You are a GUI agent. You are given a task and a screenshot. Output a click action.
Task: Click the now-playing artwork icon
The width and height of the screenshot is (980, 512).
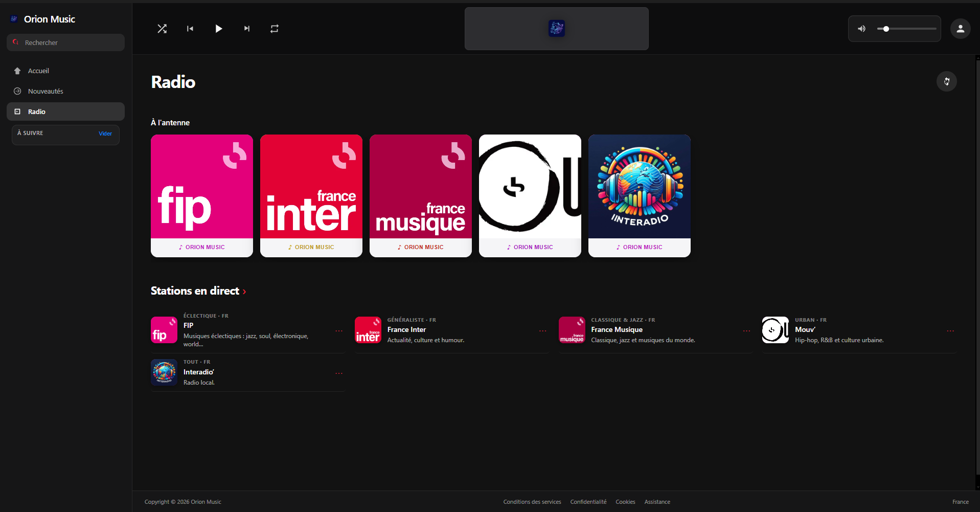point(557,28)
